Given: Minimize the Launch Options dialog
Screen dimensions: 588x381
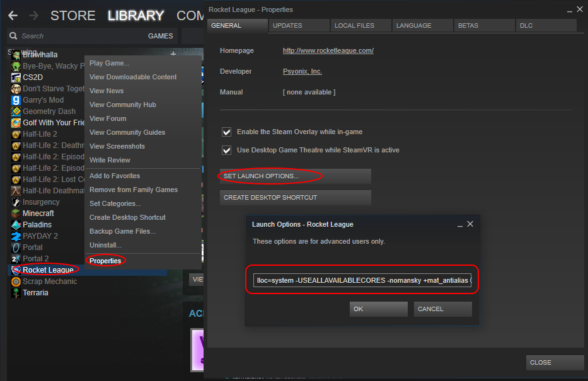Looking at the screenshot, I should 460,225.
